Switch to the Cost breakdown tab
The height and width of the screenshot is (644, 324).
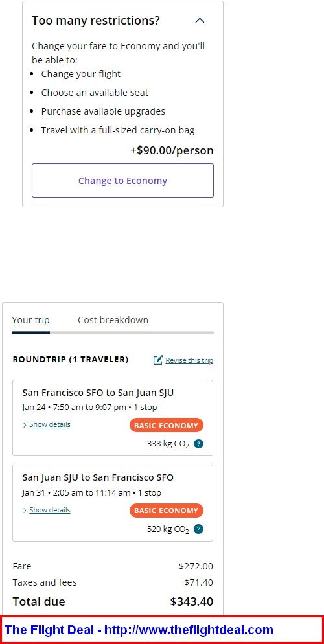click(113, 320)
